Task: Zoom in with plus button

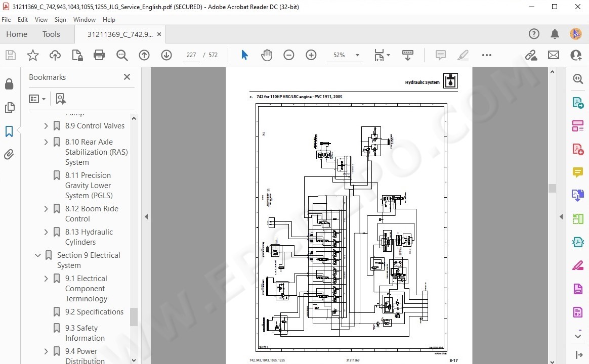Action: tap(311, 55)
